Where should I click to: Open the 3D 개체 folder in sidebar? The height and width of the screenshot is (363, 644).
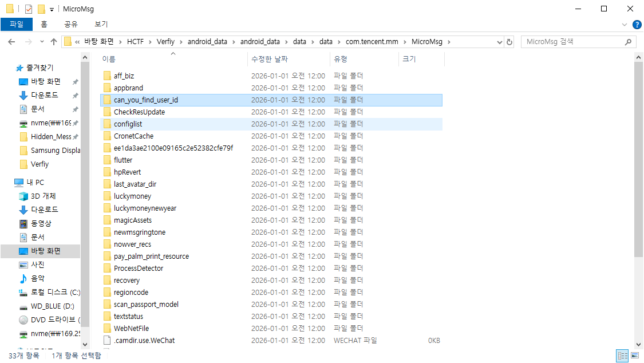point(43,196)
